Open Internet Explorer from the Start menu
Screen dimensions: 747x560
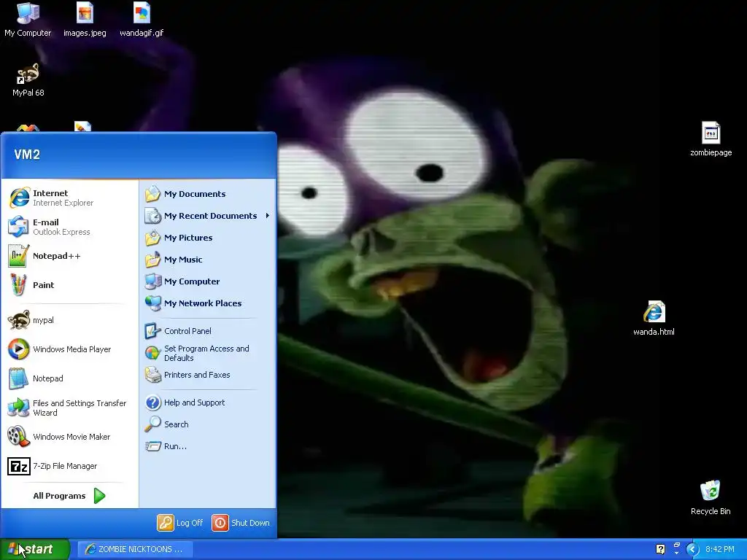point(69,198)
